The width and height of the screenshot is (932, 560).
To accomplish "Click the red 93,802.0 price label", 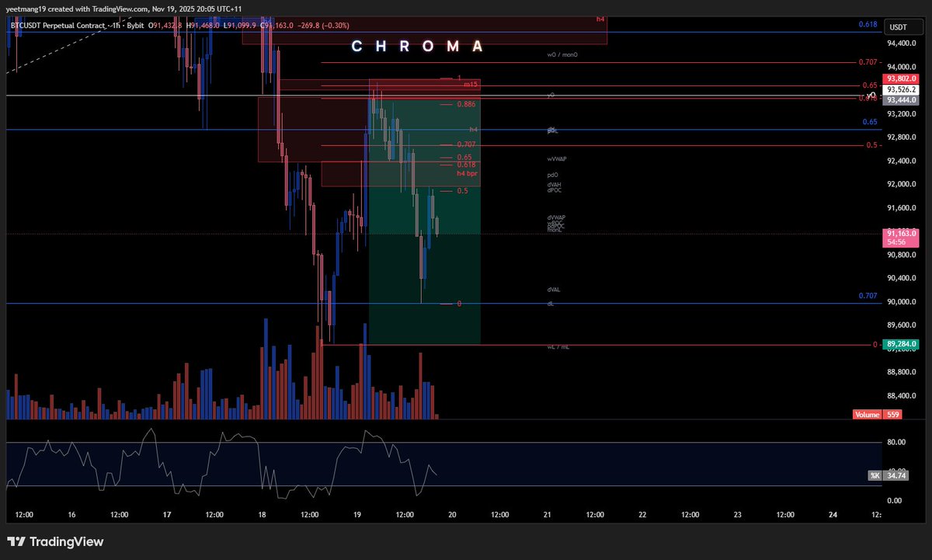I will tap(902, 78).
